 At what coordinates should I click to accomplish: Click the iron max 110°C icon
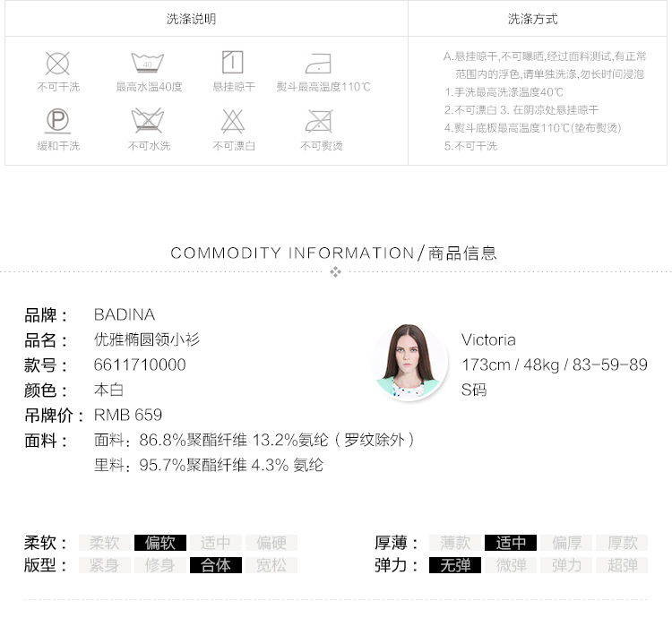tap(318, 63)
